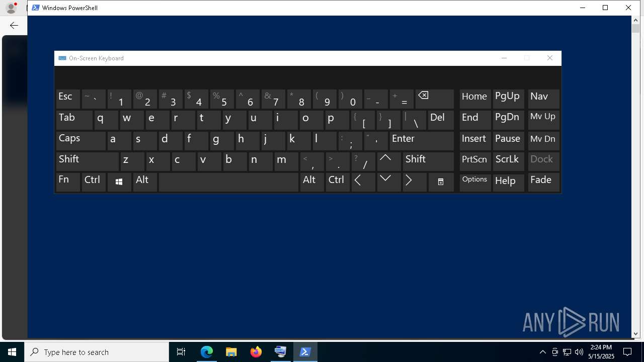
Task: Tap the tilde backtick key
Action: coord(94,99)
